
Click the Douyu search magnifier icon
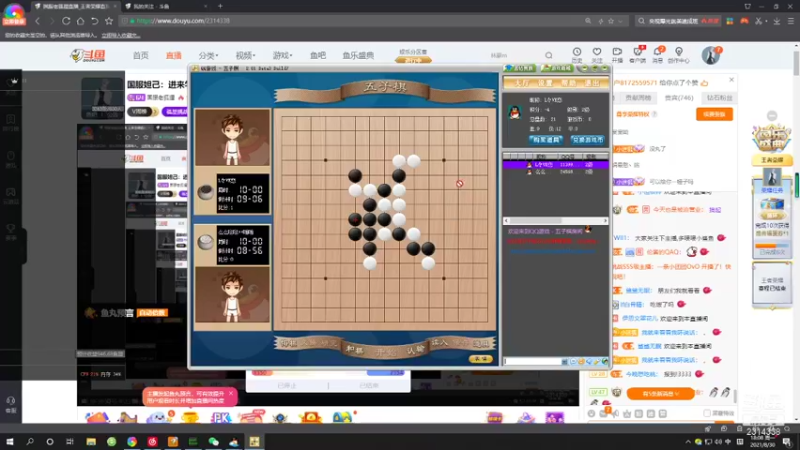(548, 55)
